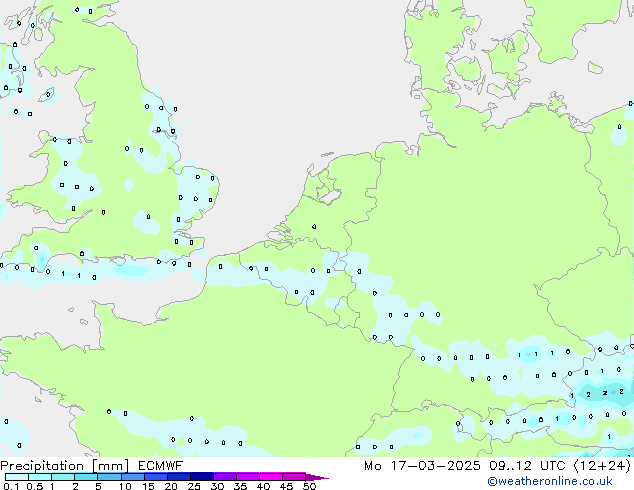
Task: Select the 0.1–0.5 mm legend swatch
Action: (x=17, y=477)
